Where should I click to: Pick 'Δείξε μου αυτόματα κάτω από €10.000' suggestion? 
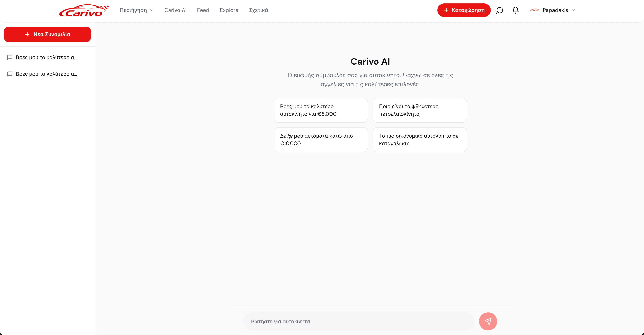pyautogui.click(x=321, y=140)
